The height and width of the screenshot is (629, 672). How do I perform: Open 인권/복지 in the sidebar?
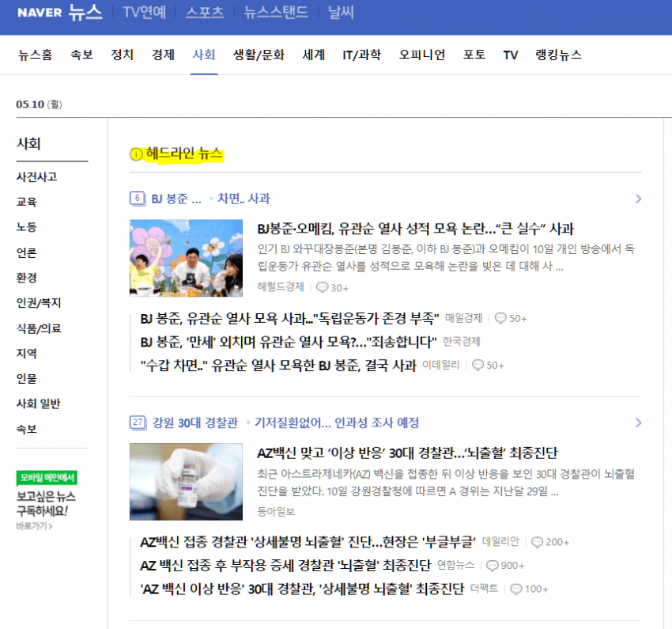click(x=39, y=303)
